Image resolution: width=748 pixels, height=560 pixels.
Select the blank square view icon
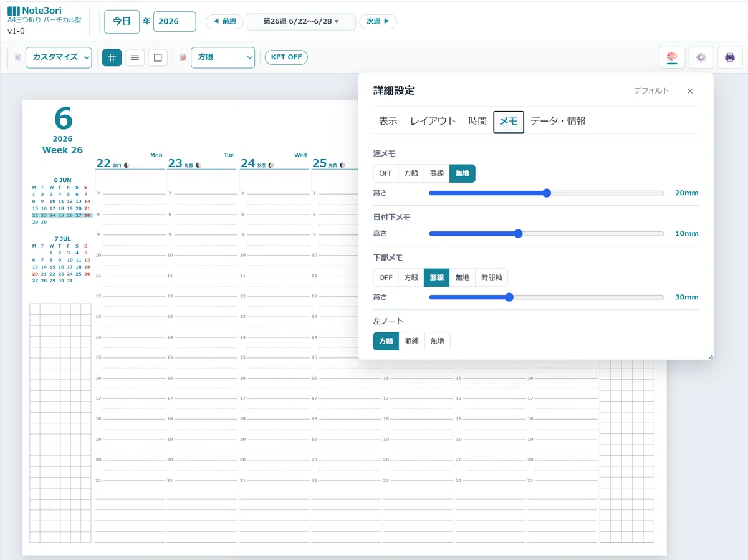(x=158, y=57)
